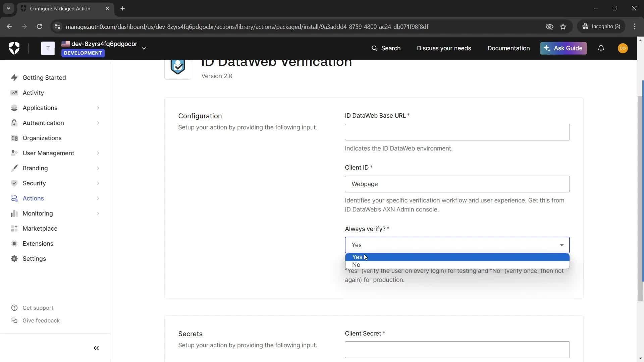
Task: Click the tracking protection eye icon
Action: [549, 26]
